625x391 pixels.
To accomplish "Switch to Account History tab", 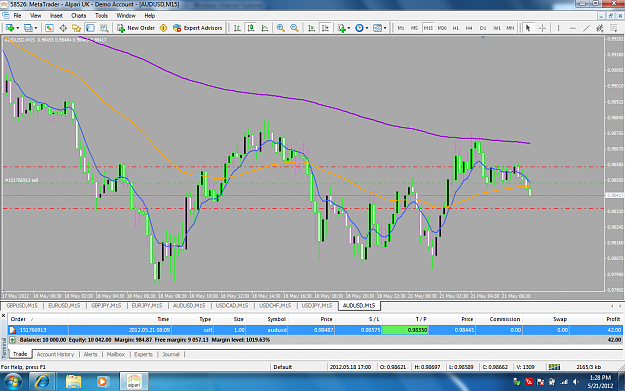I will [55, 354].
